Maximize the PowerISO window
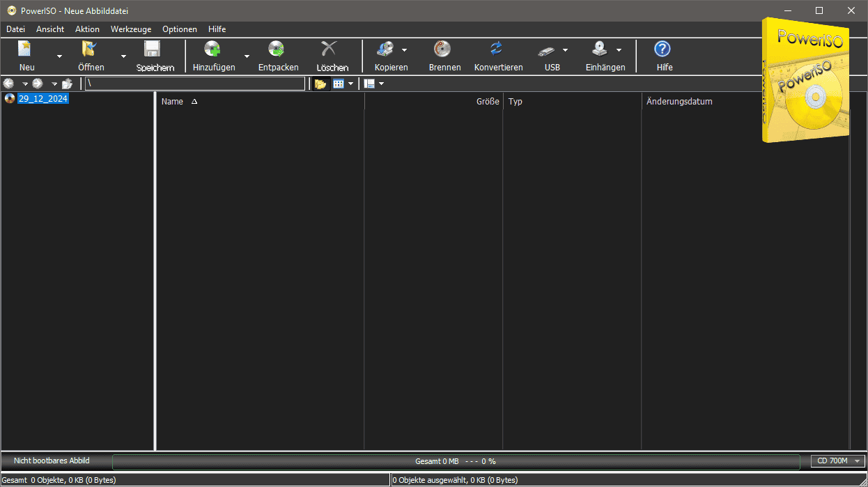Screen dimensions: 868x487 click(819, 10)
